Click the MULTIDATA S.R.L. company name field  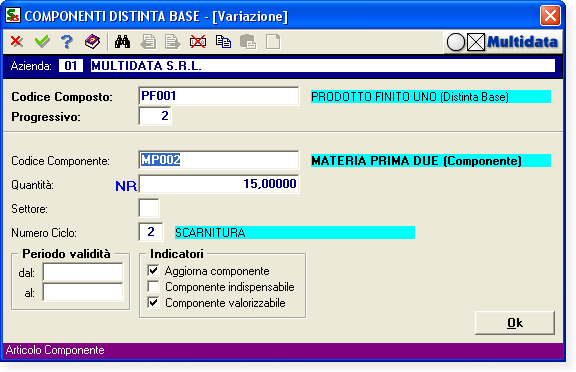pos(323,66)
